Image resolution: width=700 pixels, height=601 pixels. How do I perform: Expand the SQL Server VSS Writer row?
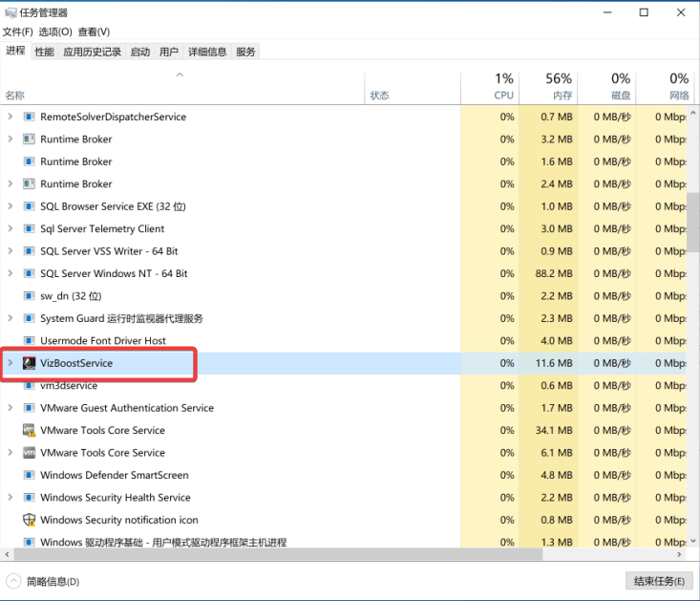click(x=10, y=251)
